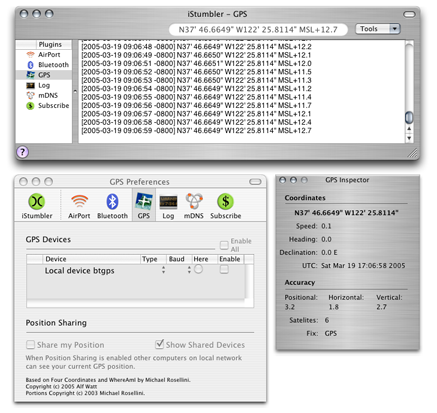Select the GPS plugin icon in sidebar

pos(30,75)
